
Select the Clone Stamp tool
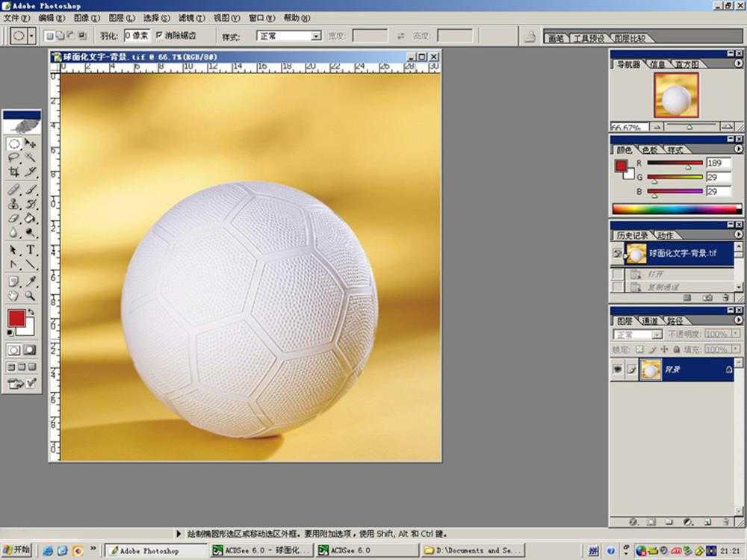tap(13, 204)
